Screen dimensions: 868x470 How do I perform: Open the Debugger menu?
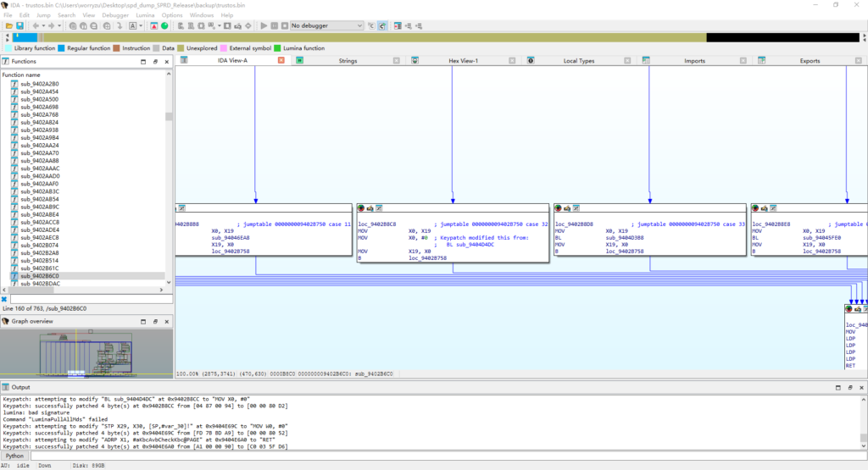tap(115, 15)
